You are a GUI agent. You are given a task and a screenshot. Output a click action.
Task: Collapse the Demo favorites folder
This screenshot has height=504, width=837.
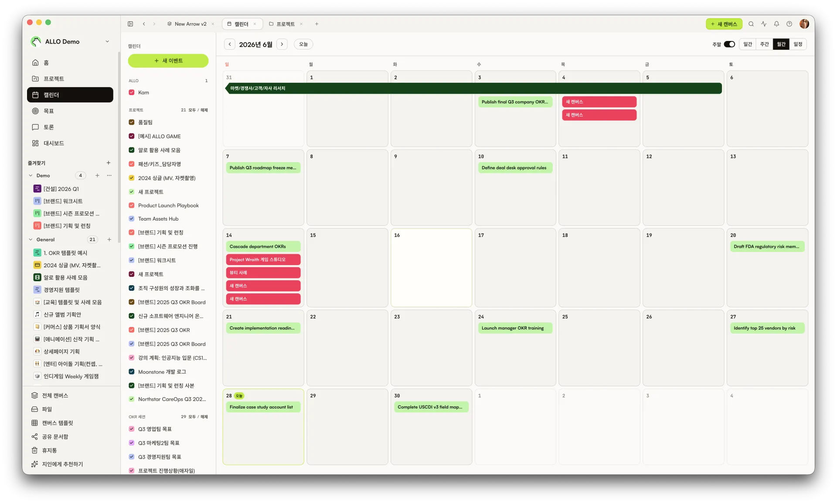[x=31, y=176]
